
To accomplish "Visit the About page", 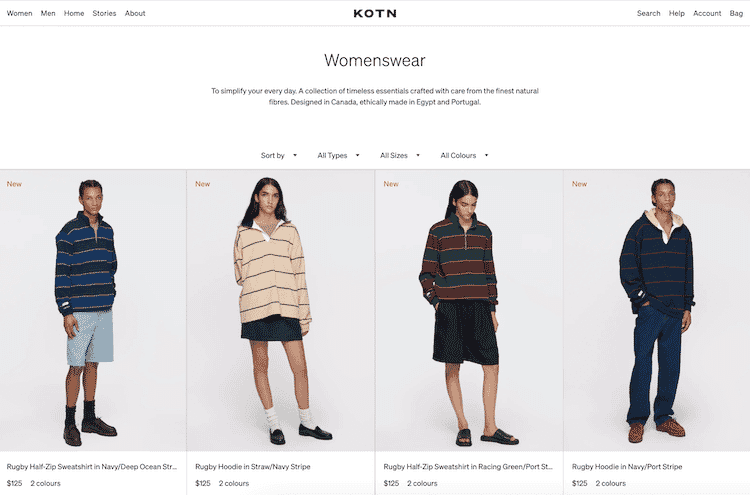I will click(x=135, y=13).
